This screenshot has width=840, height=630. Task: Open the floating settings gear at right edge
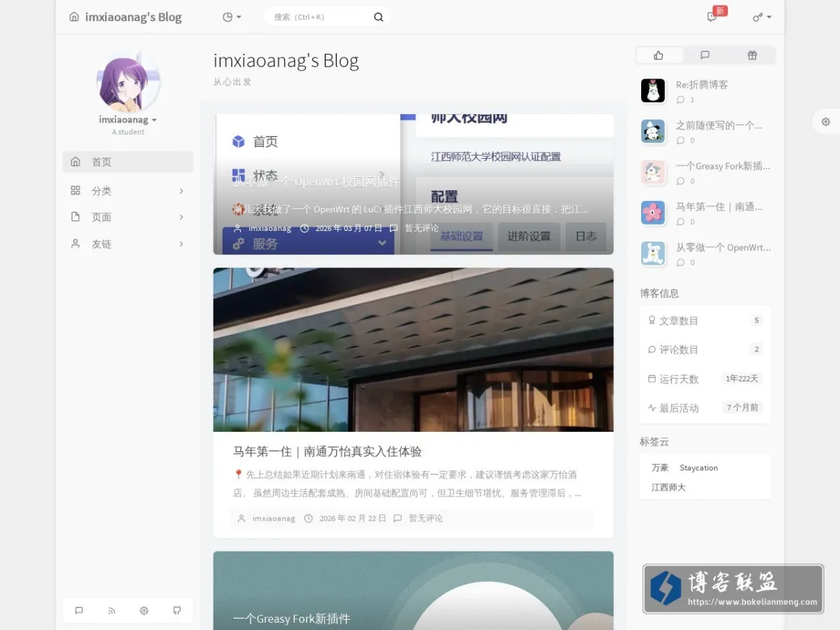pyautogui.click(x=826, y=122)
